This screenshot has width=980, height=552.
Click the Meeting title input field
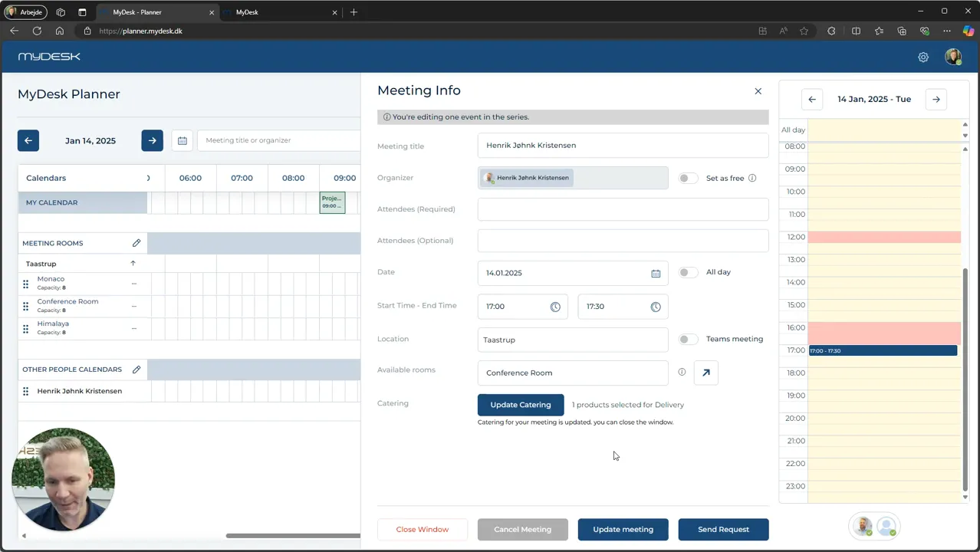coord(623,145)
